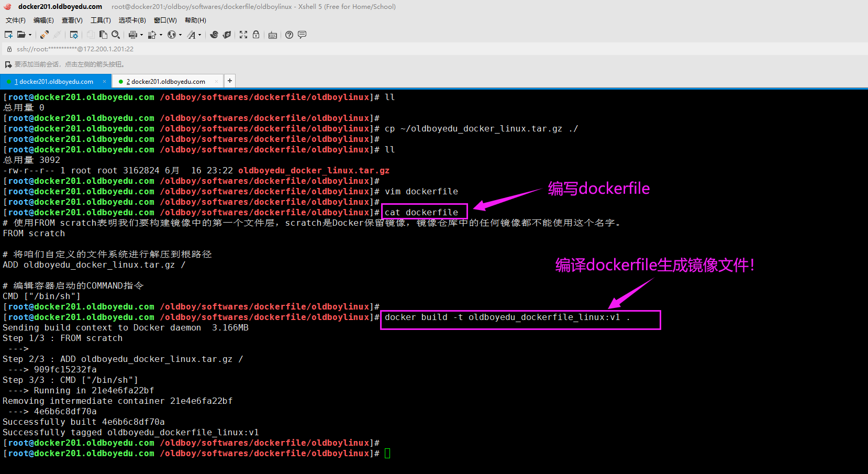Expand the Open folder dropdown arrow
Screen dimensions: 868x474
(30, 35)
